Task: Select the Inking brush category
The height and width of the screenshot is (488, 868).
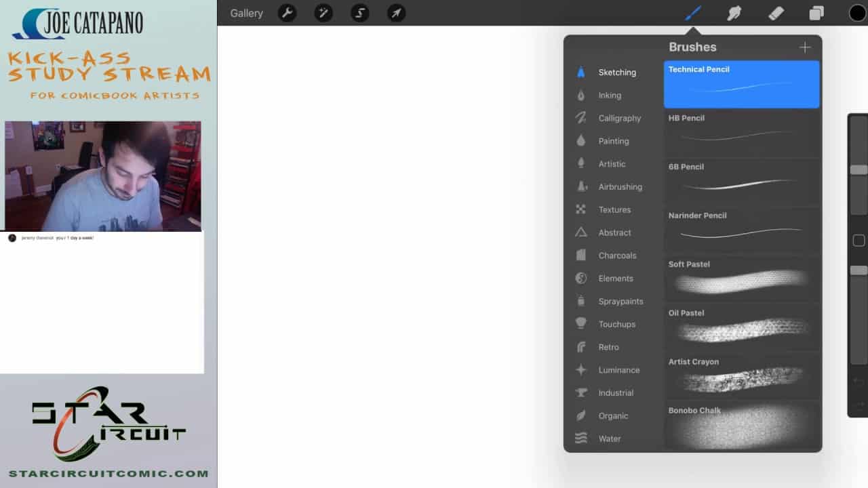Action: [x=609, y=96]
